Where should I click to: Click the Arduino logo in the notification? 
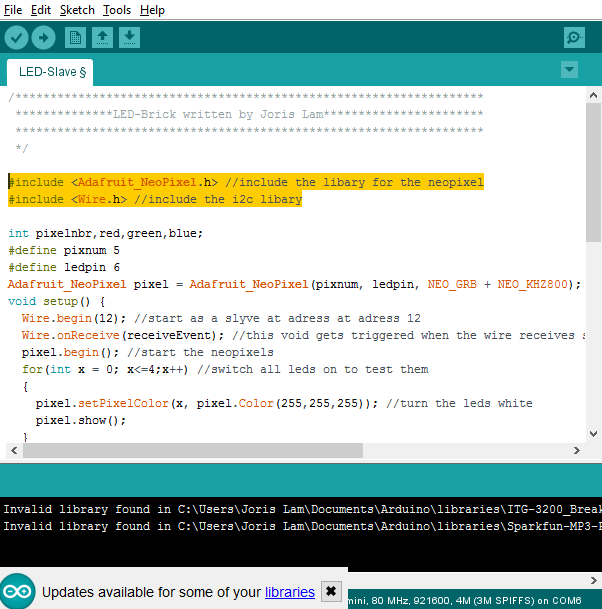[x=17, y=591]
